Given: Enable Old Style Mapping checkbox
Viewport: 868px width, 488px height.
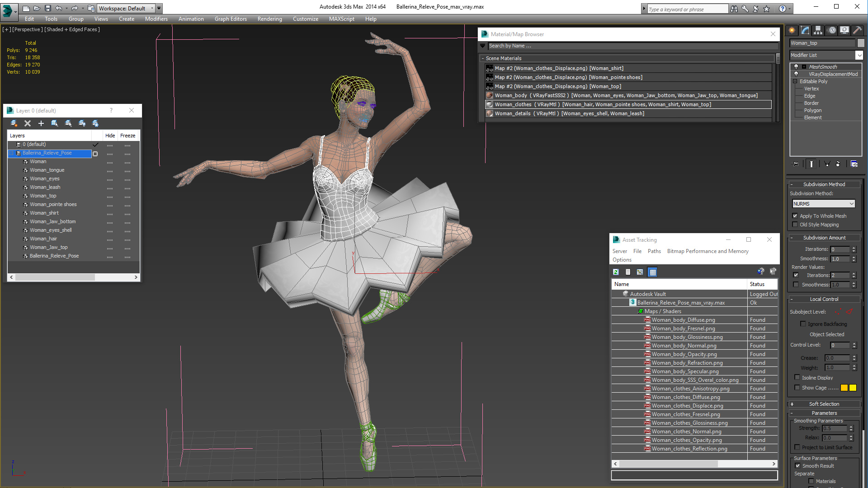Looking at the screenshot, I should tap(795, 225).
